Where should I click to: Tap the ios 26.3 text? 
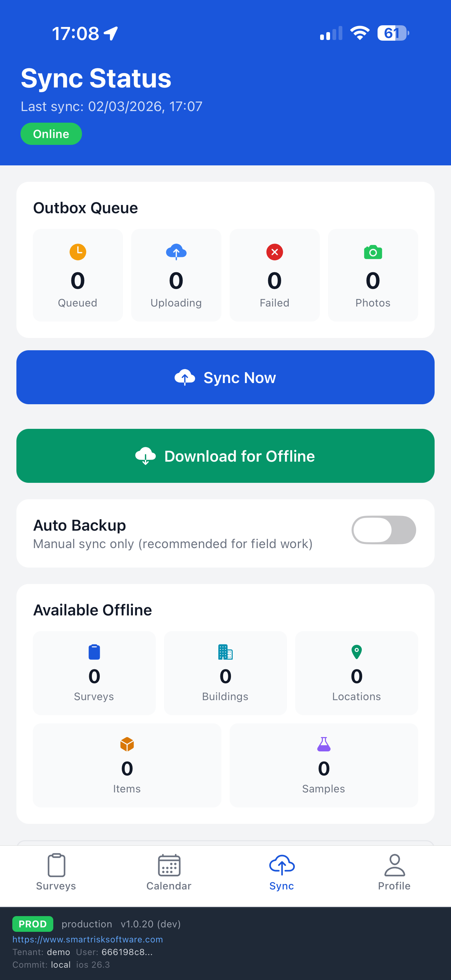tap(93, 965)
